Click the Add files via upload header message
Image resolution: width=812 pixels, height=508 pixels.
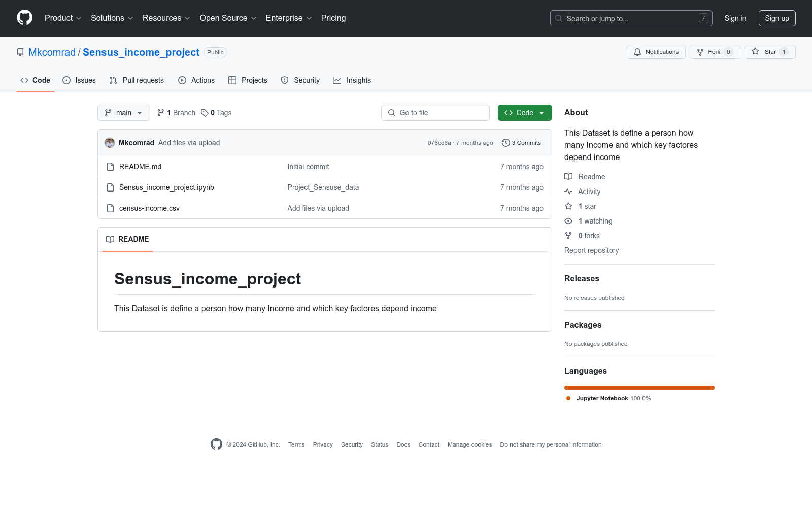click(x=189, y=143)
